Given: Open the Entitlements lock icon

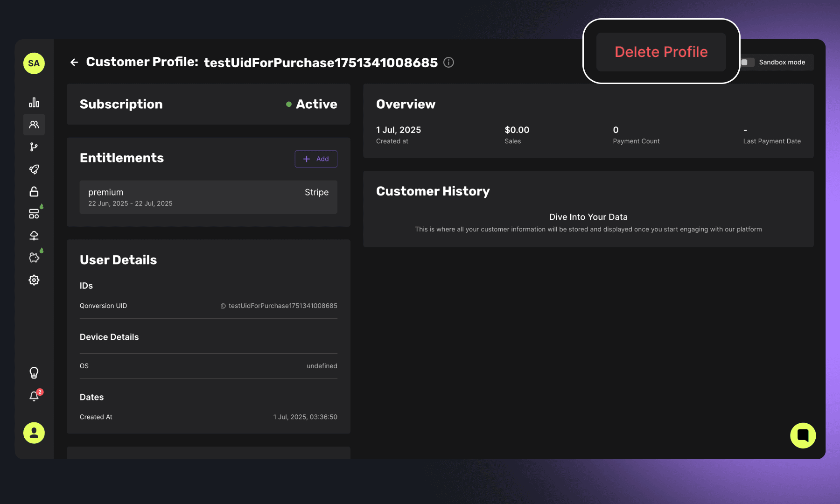Looking at the screenshot, I should point(34,191).
